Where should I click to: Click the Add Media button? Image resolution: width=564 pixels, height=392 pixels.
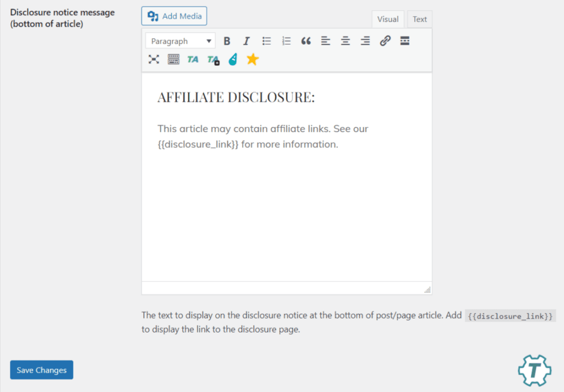174,16
